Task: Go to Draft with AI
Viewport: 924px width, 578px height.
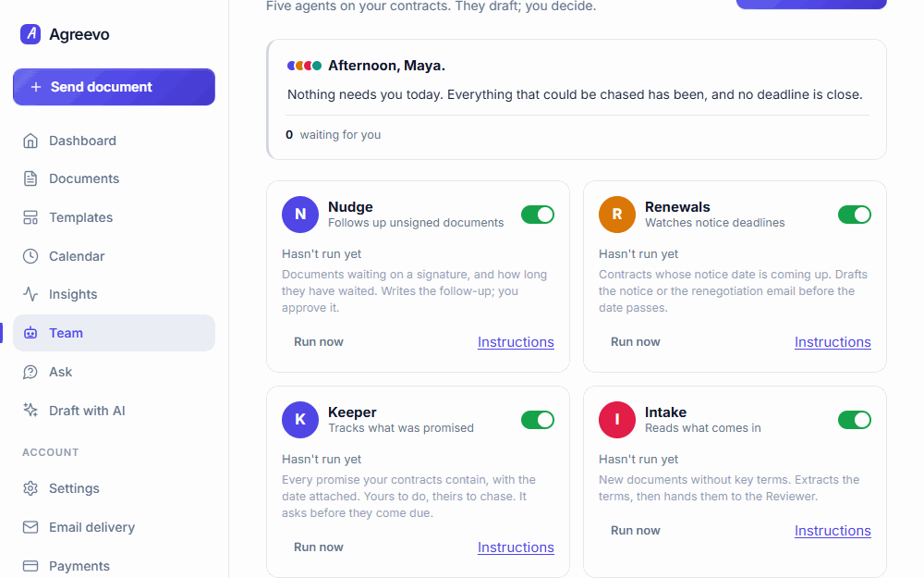Action: tap(114, 411)
